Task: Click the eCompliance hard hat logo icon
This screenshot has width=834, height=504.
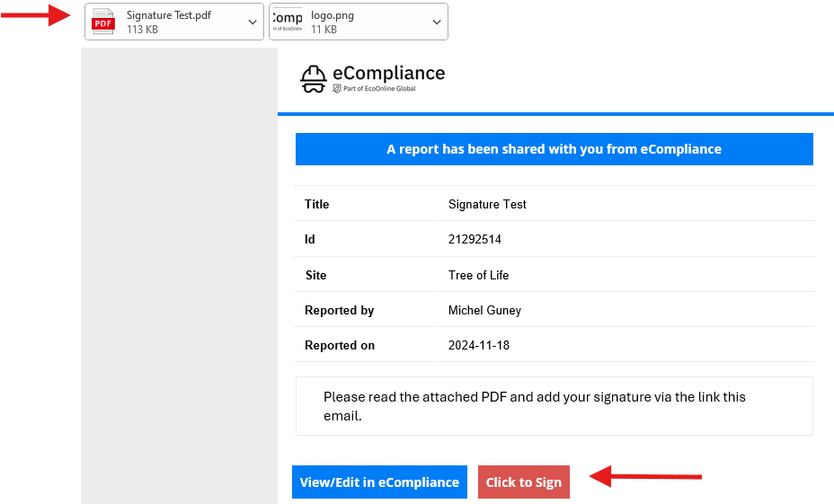Action: (314, 79)
